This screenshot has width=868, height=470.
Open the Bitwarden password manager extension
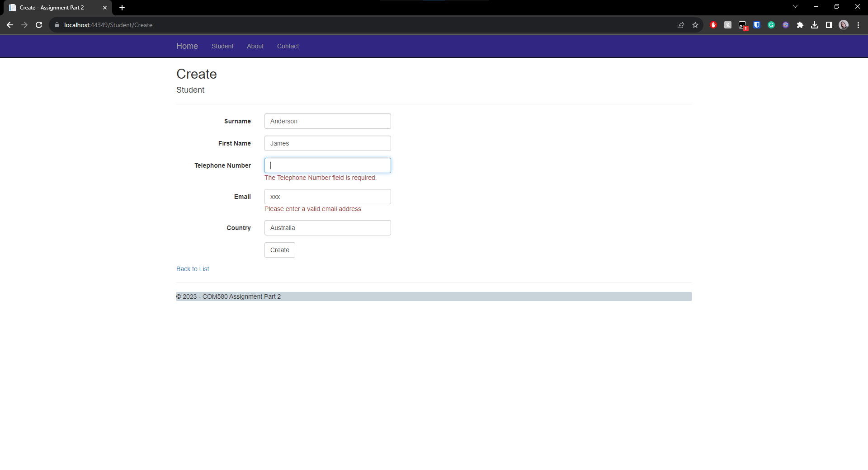pos(757,25)
